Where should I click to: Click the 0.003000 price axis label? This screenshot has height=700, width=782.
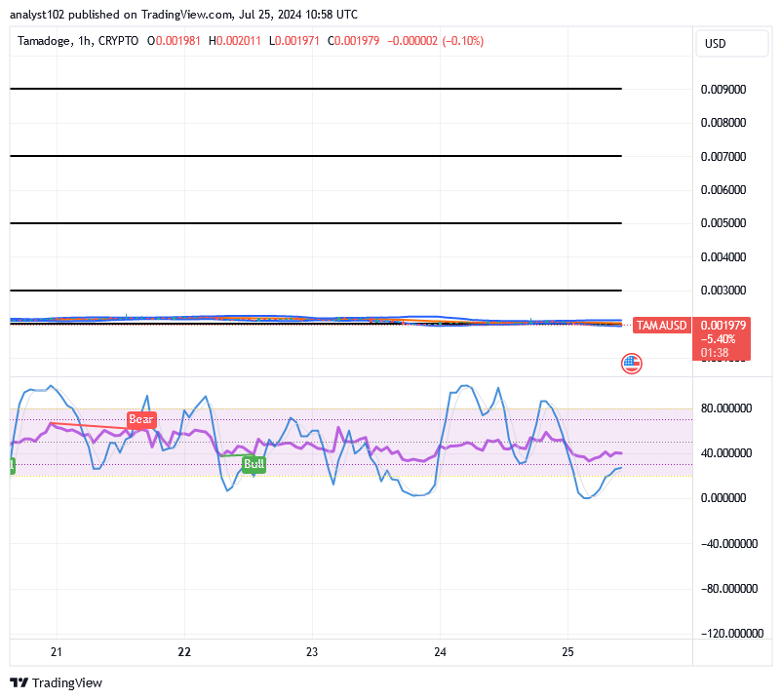pyautogui.click(x=723, y=291)
